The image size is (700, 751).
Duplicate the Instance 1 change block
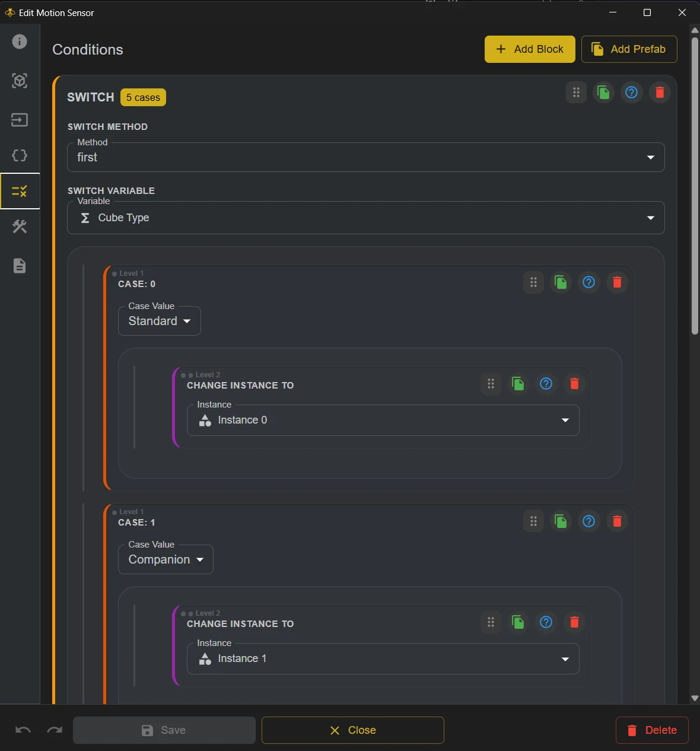tap(518, 622)
